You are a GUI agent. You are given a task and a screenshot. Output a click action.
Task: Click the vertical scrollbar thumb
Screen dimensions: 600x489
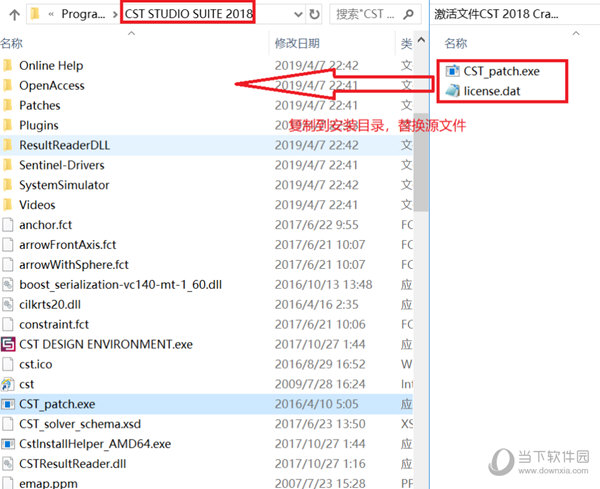click(421, 162)
